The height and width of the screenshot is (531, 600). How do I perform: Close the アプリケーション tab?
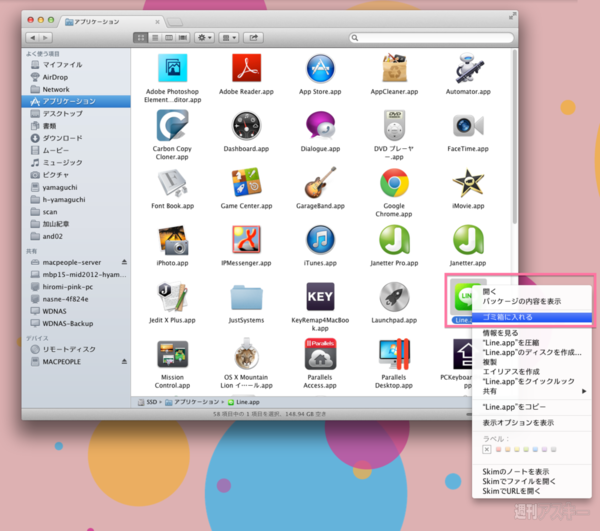(157, 22)
